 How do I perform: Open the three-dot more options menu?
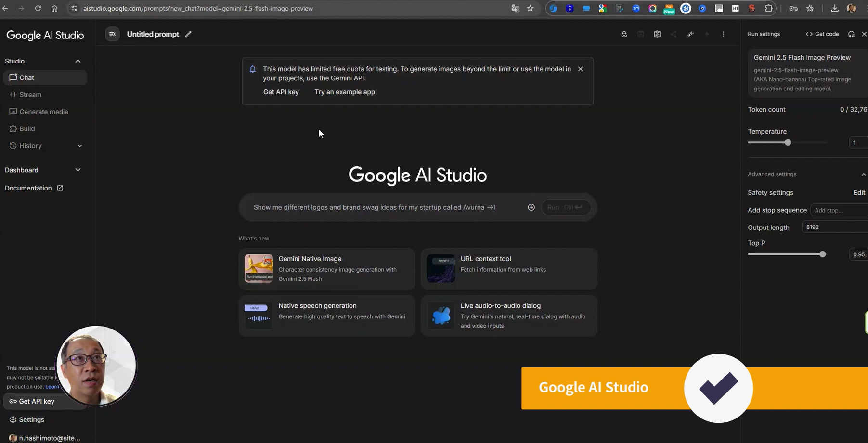pyautogui.click(x=723, y=34)
